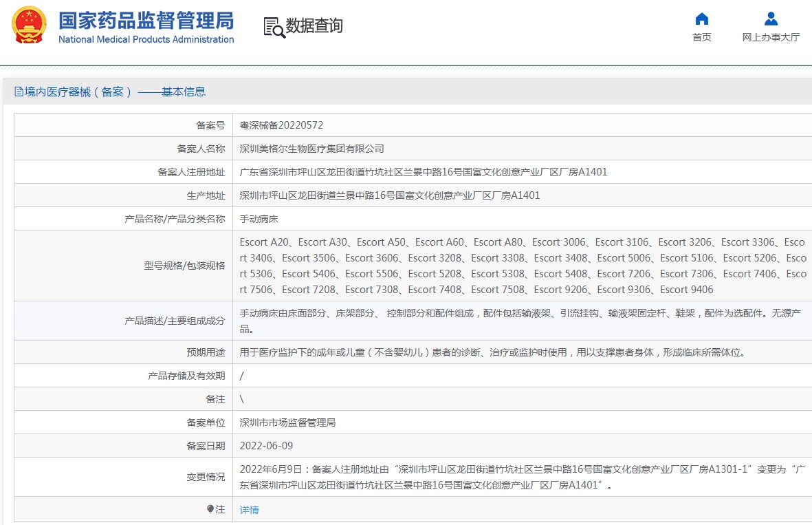
Task: Click the intended use text 用于医疗监护下
Action: click(x=494, y=352)
